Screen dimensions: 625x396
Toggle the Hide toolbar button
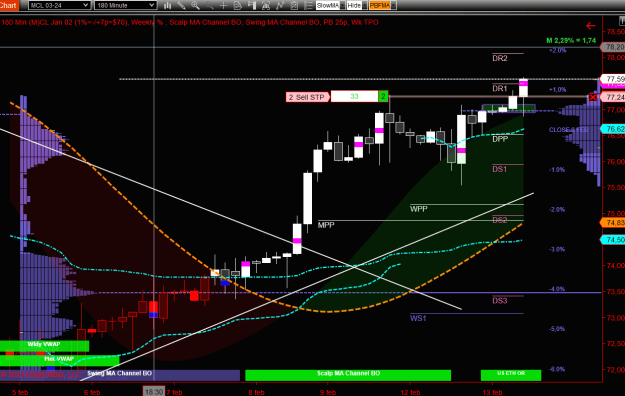coord(354,5)
